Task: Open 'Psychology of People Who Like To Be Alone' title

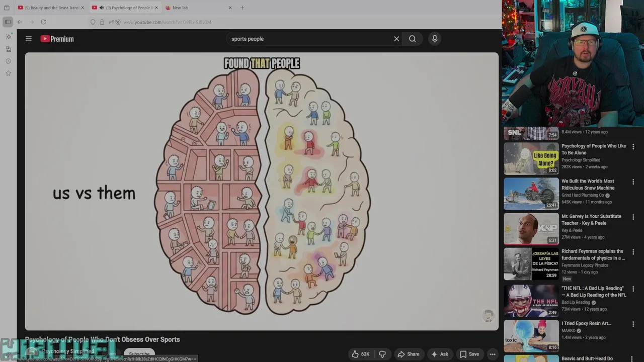Action: coord(594,149)
